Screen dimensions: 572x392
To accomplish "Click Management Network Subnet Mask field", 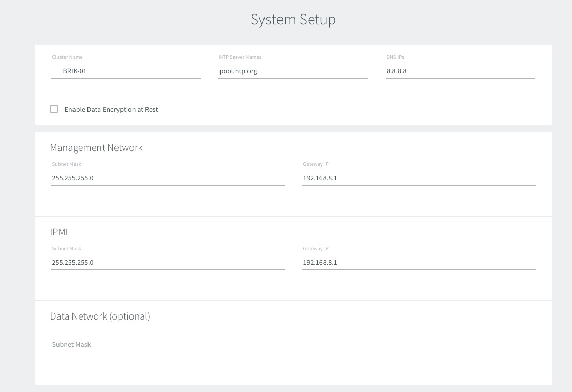I will click(167, 178).
